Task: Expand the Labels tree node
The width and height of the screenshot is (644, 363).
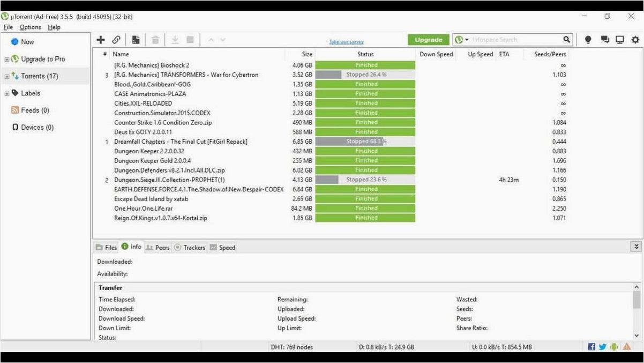Action: click(x=7, y=94)
